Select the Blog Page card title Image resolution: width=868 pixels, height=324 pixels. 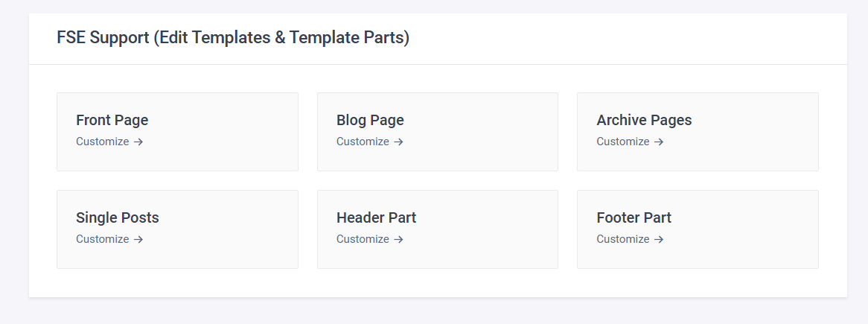click(x=370, y=120)
